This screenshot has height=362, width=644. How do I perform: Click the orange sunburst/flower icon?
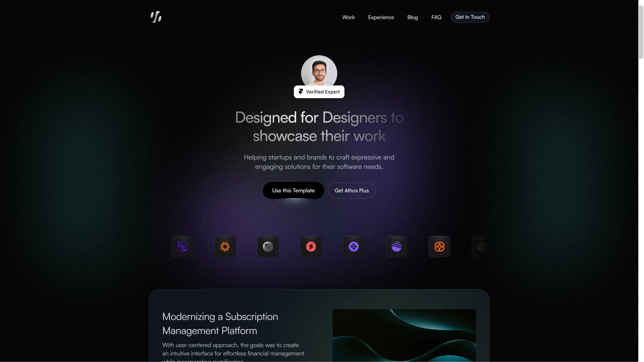pyautogui.click(x=225, y=247)
